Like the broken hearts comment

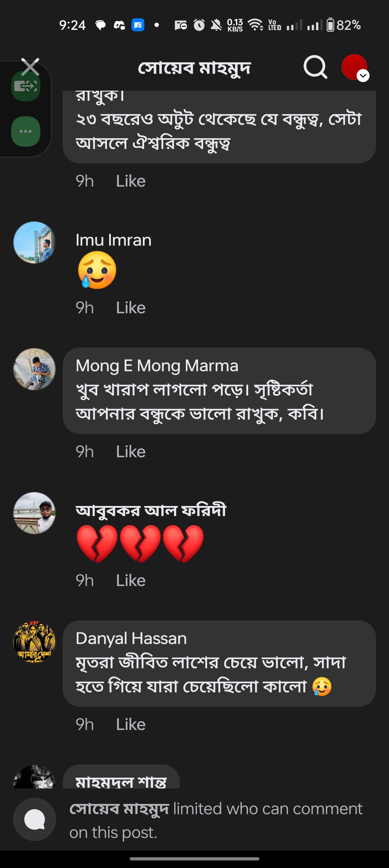click(x=131, y=580)
